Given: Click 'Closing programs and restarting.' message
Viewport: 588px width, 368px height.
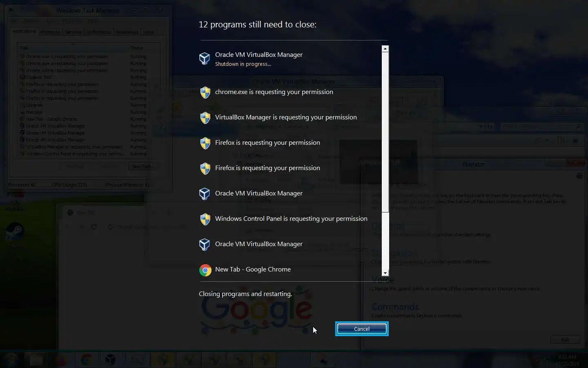Looking at the screenshot, I should coord(245,294).
